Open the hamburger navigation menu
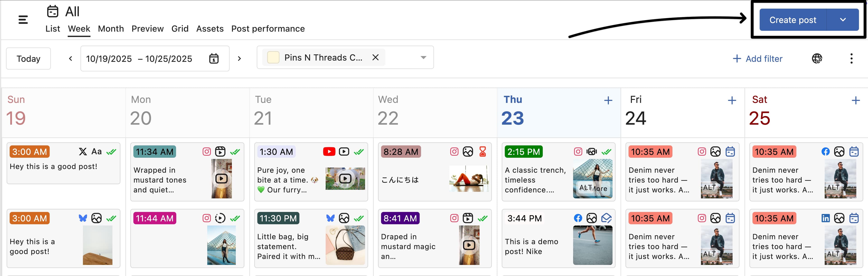The image size is (868, 276). coord(23,20)
